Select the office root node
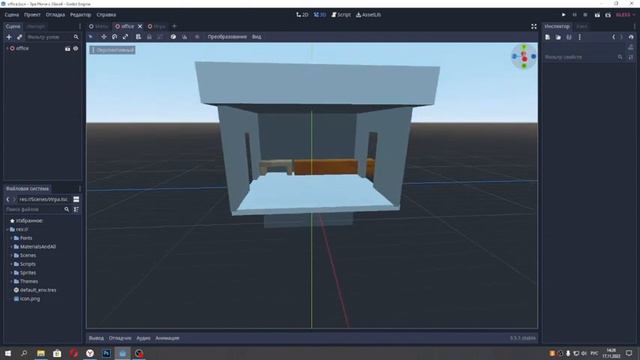640x360 pixels. coord(22,48)
